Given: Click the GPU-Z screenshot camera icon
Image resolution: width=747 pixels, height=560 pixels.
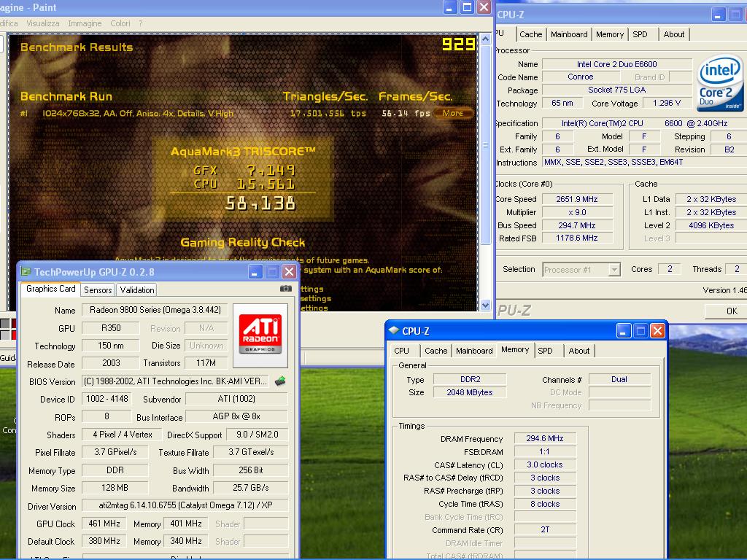Looking at the screenshot, I should click(x=286, y=289).
